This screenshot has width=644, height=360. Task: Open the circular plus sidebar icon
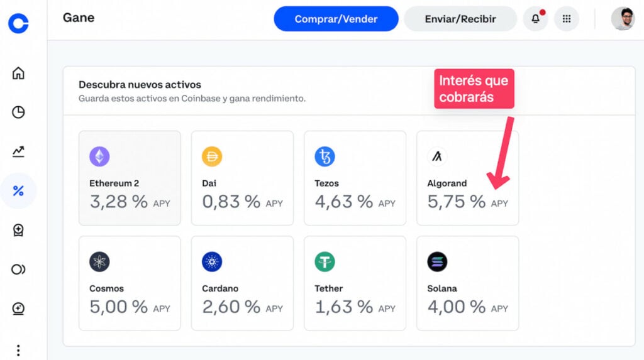[x=18, y=308]
